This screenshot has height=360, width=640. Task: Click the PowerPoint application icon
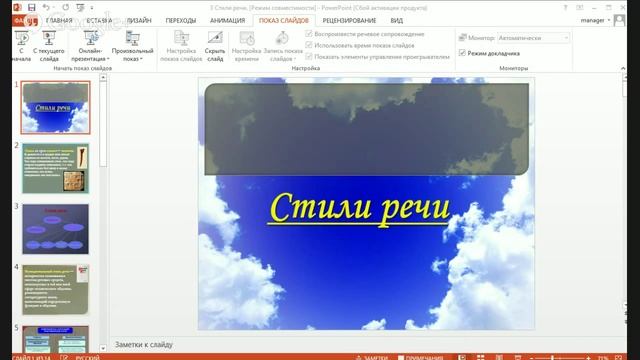click(17, 7)
